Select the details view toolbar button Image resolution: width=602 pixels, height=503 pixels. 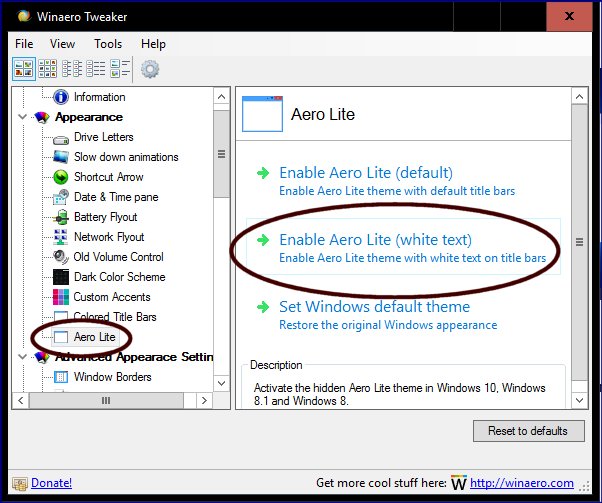(x=96, y=69)
